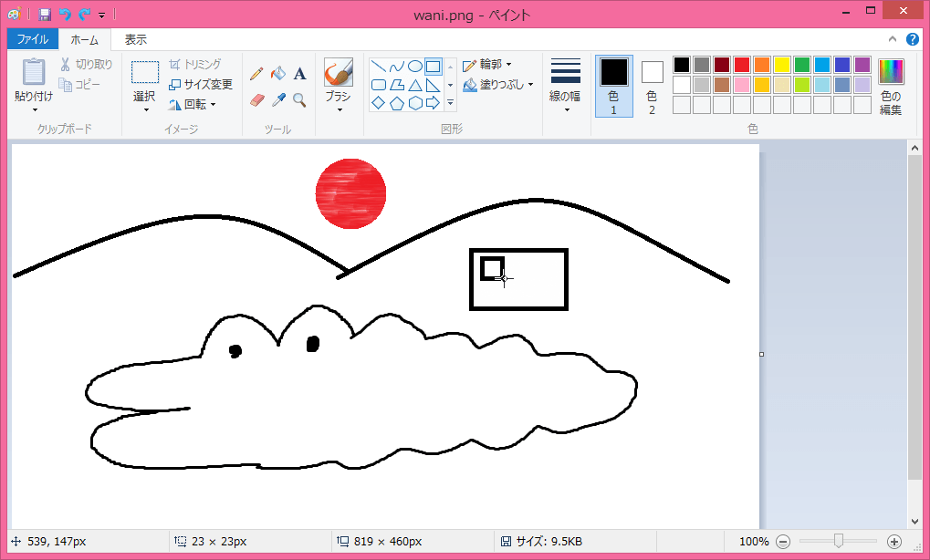Pick the black color swatch
The image size is (930, 560).
coord(682,65)
